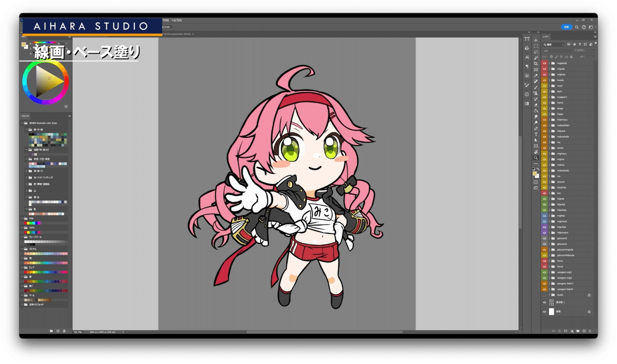Hide the migitekubi layer group
617x364 pixels.
545,63
